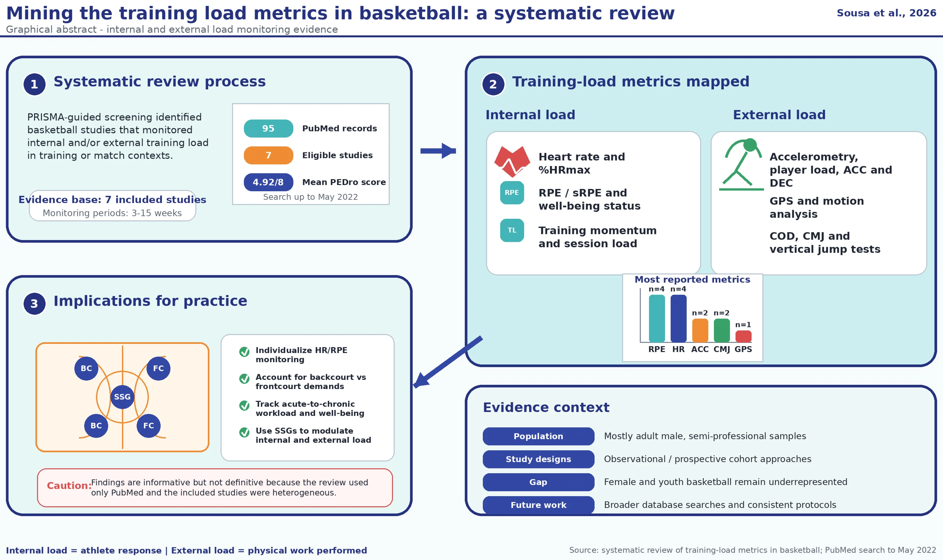Viewport: 943px width, 560px height.
Task: Click the 'Most reported metrics' chart title
Action: click(x=692, y=279)
